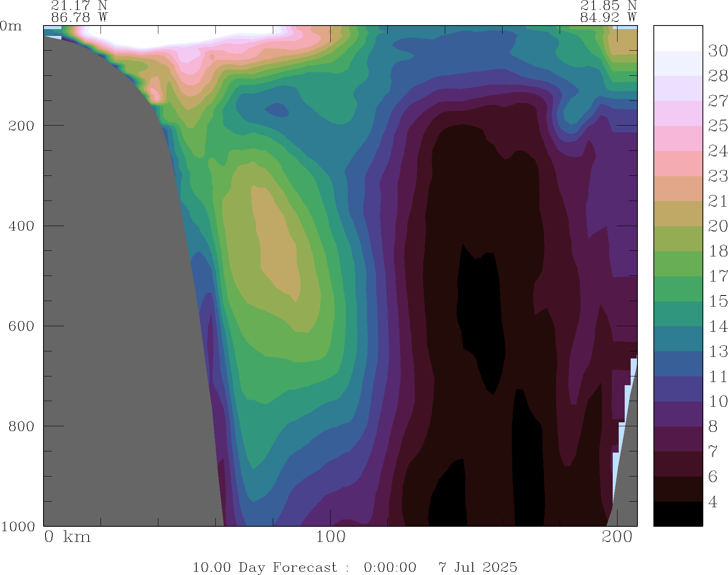Select the teal swatch between 14 and 13
Image resolution: width=728 pixels, height=575 pixels.
tap(678, 339)
